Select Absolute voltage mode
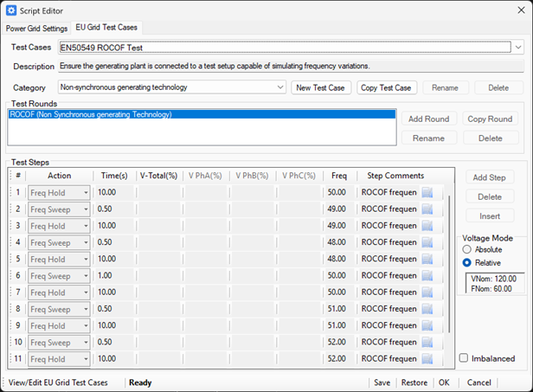Screen dimensions: 533x392 pyautogui.click(x=468, y=249)
